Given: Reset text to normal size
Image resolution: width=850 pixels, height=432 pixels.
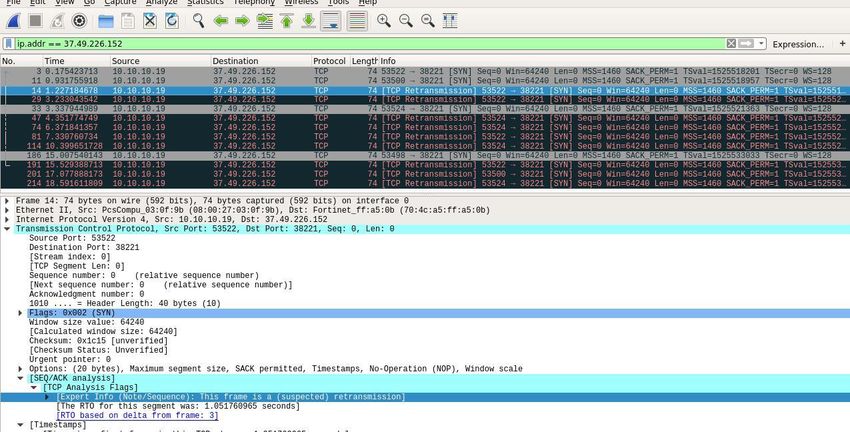Looking at the screenshot, I should coord(428,21).
